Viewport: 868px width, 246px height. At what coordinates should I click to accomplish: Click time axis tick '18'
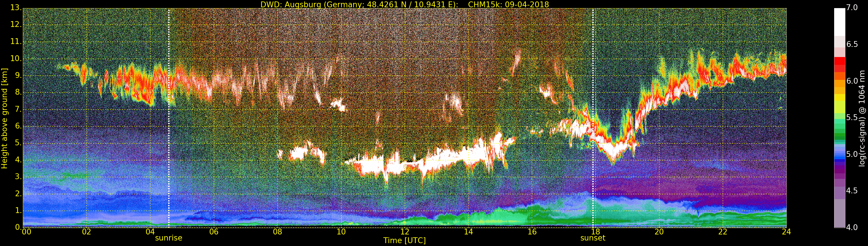coord(596,232)
